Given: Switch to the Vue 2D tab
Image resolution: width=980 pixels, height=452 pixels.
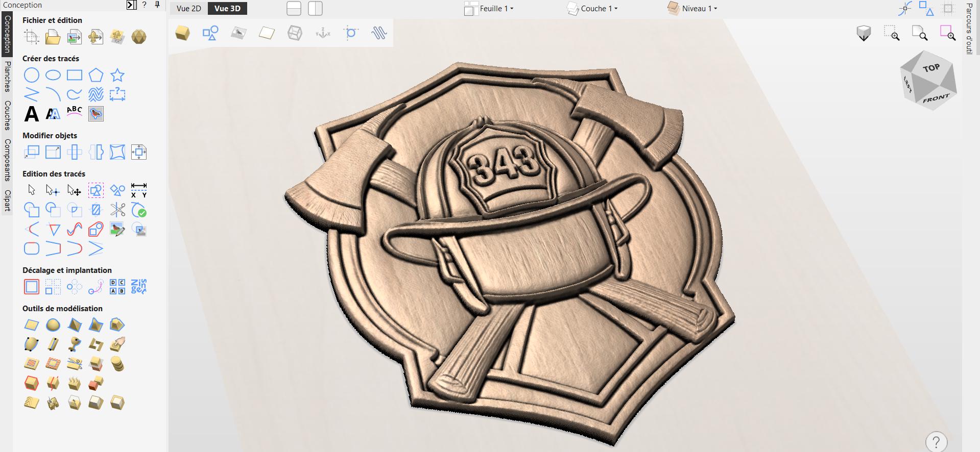Looking at the screenshot, I should [189, 9].
